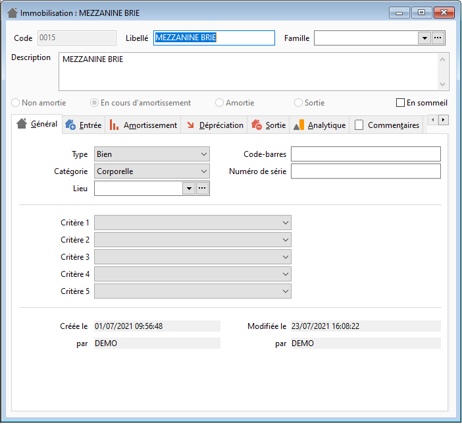Switch to the Général tab
The image size is (462, 424).
[37, 124]
